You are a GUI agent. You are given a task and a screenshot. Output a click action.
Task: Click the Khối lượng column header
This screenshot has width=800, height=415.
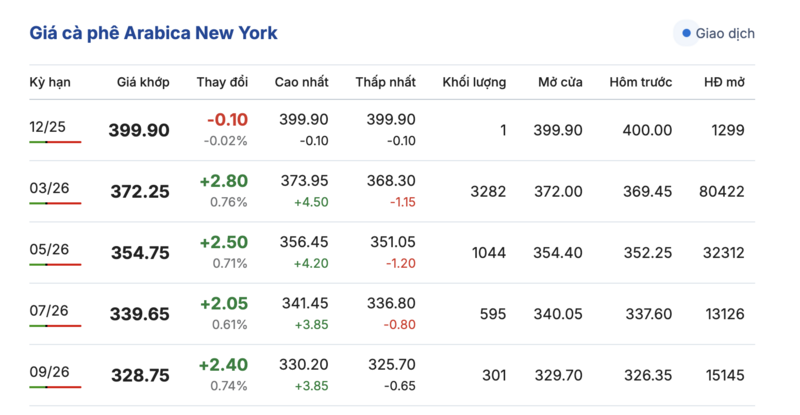tap(474, 82)
